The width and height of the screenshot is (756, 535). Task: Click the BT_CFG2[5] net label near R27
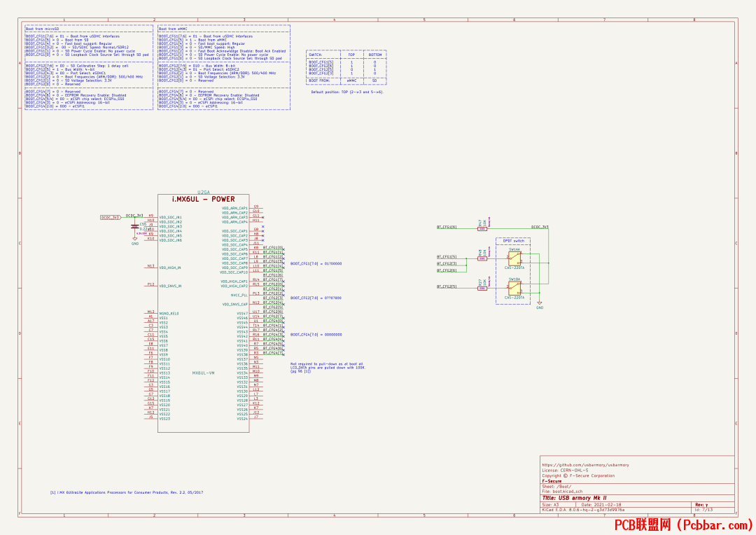(x=447, y=286)
